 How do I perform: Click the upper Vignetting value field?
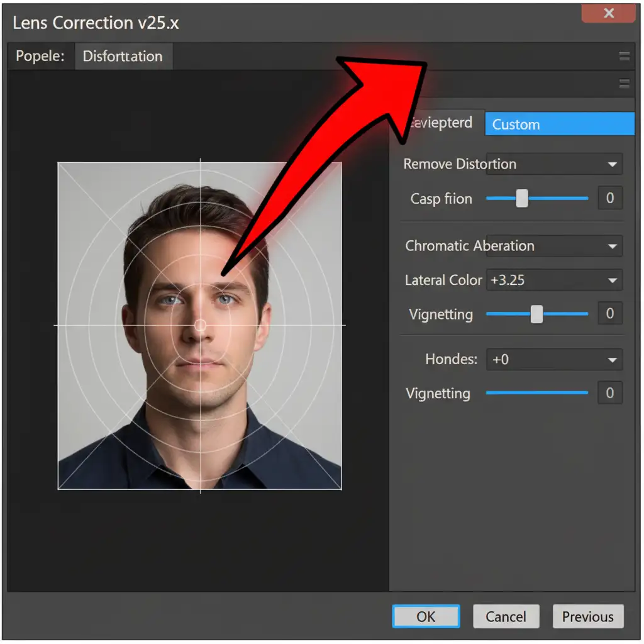pyautogui.click(x=609, y=314)
